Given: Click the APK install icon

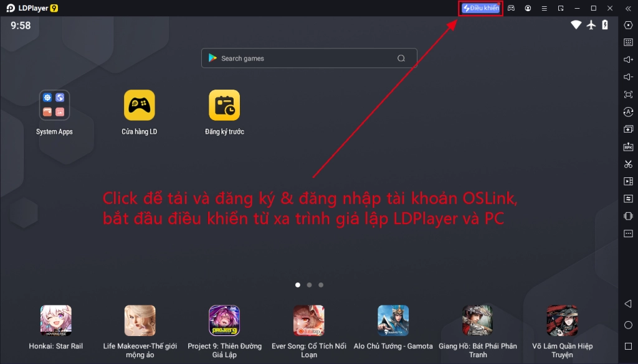Looking at the screenshot, I should [x=628, y=147].
